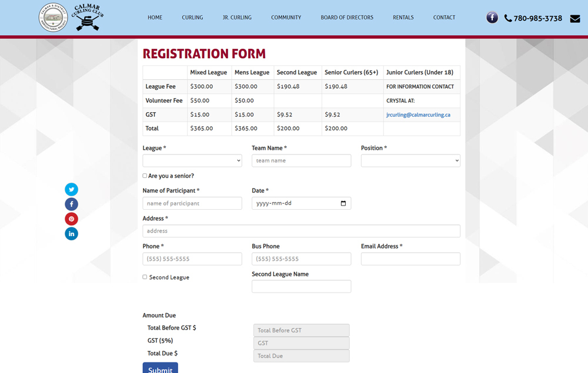Click the Team Name input field
This screenshot has width=588, height=373.
coord(301,160)
